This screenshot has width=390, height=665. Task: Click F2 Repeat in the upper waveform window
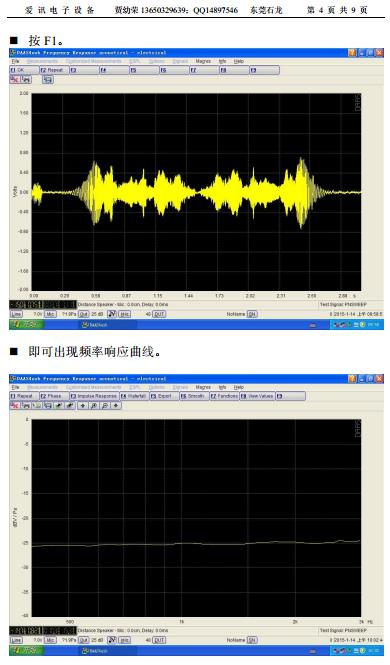tap(54, 70)
